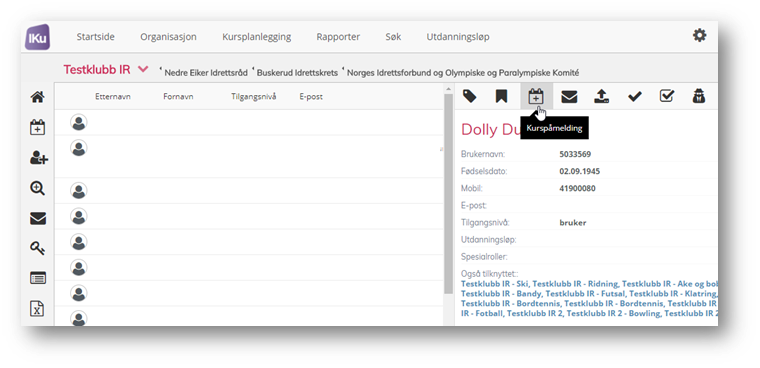
Task: Sort by Etternavn column header
Action: (113, 96)
